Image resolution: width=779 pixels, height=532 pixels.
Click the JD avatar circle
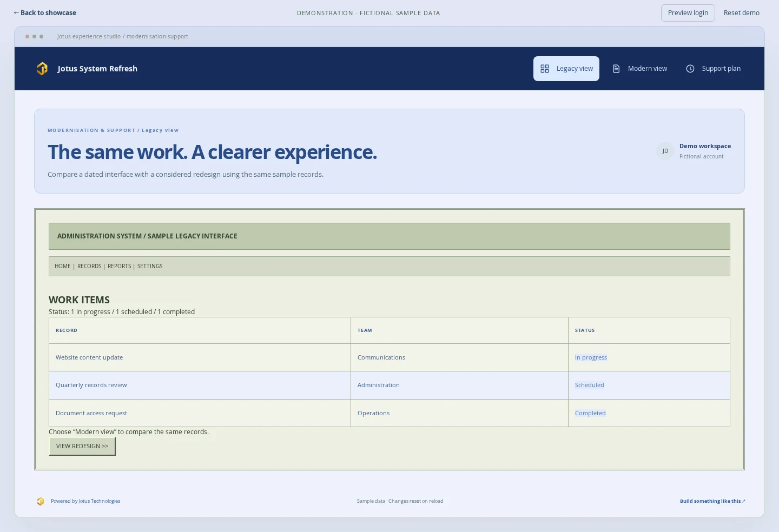click(665, 151)
